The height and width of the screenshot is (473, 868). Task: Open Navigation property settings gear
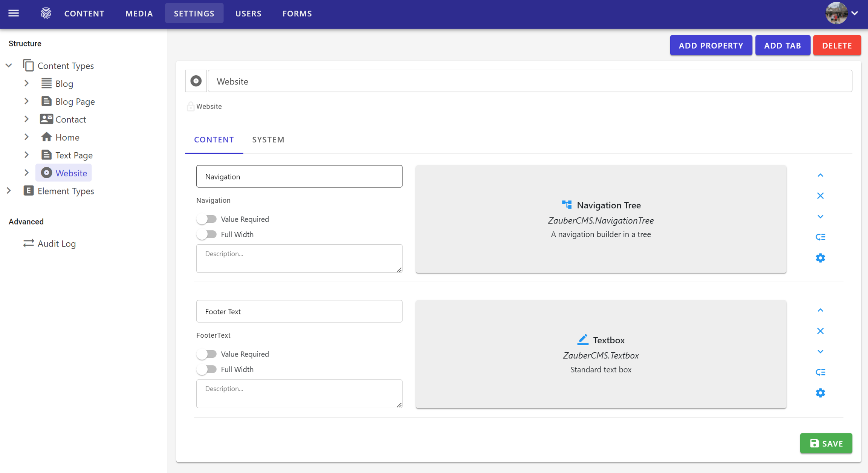820,258
